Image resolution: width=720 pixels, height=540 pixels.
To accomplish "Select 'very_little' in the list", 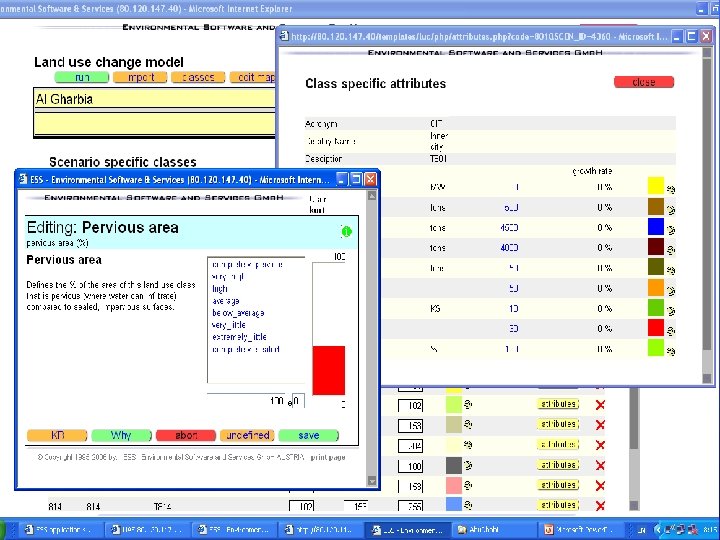I will point(228,325).
